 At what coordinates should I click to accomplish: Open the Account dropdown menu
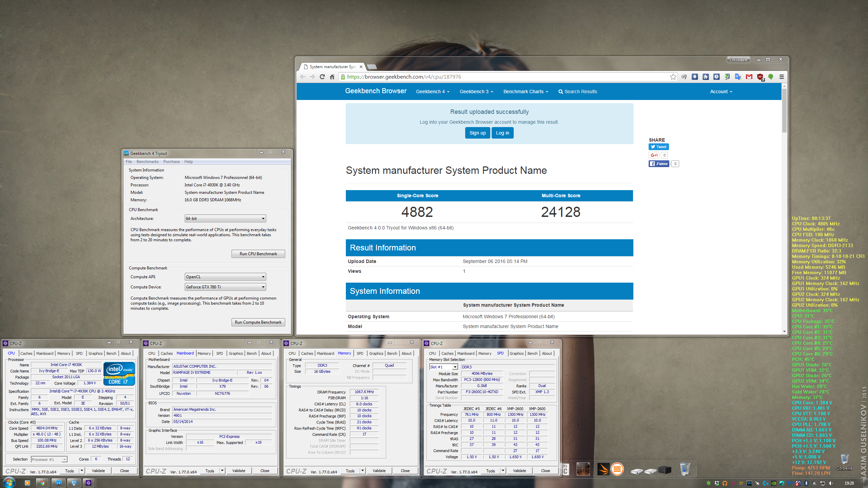[721, 91]
